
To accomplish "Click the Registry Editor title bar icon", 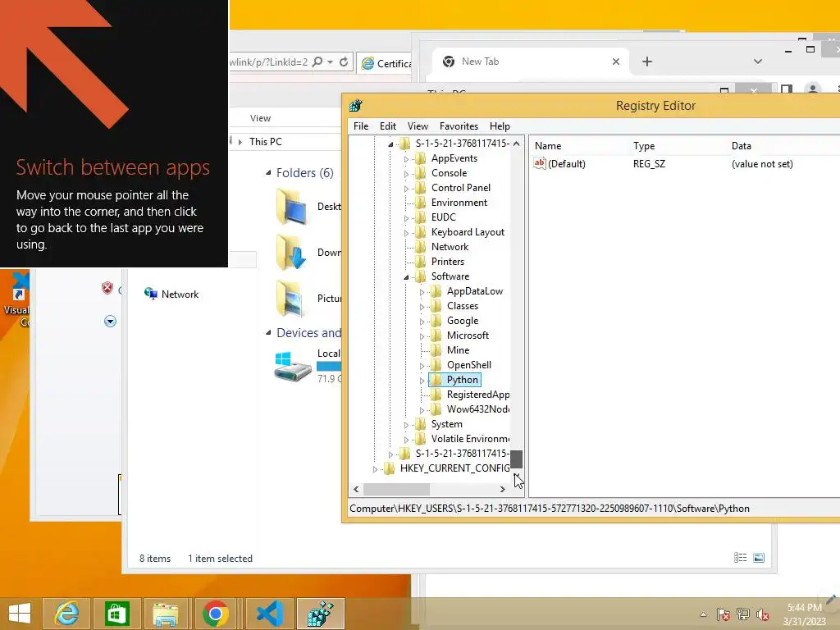I will [356, 106].
